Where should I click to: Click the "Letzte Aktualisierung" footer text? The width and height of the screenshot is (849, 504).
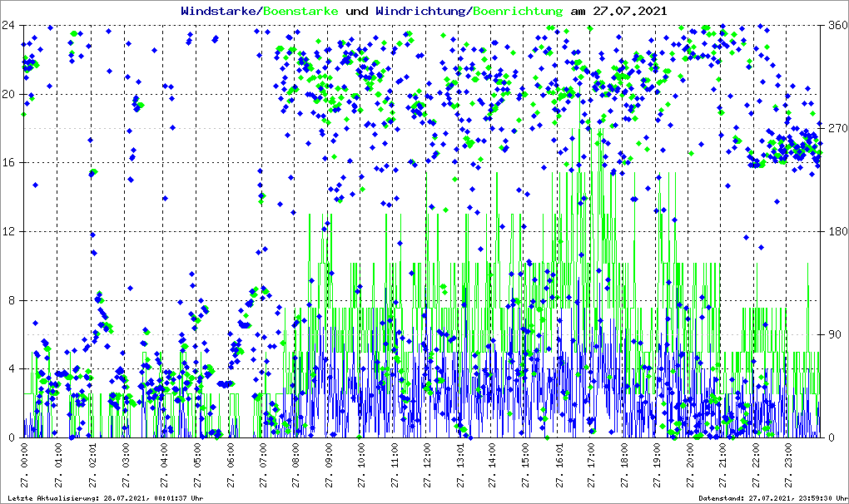(104, 498)
